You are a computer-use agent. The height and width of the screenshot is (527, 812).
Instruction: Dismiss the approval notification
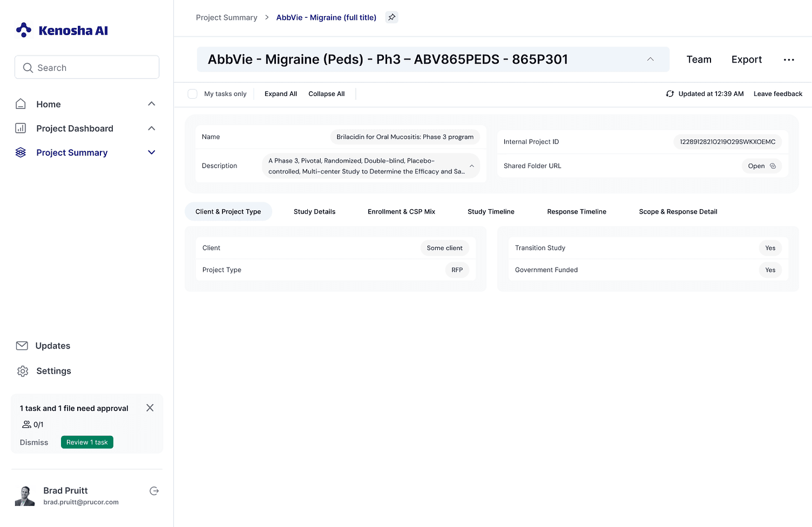pos(34,442)
